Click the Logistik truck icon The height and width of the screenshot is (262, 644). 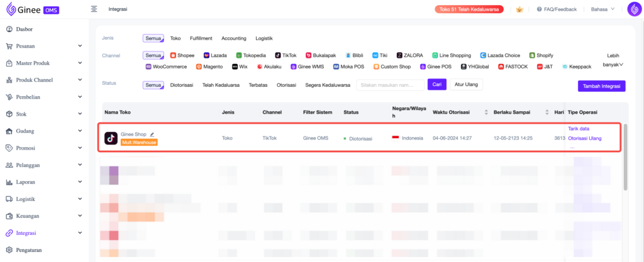[x=9, y=199]
